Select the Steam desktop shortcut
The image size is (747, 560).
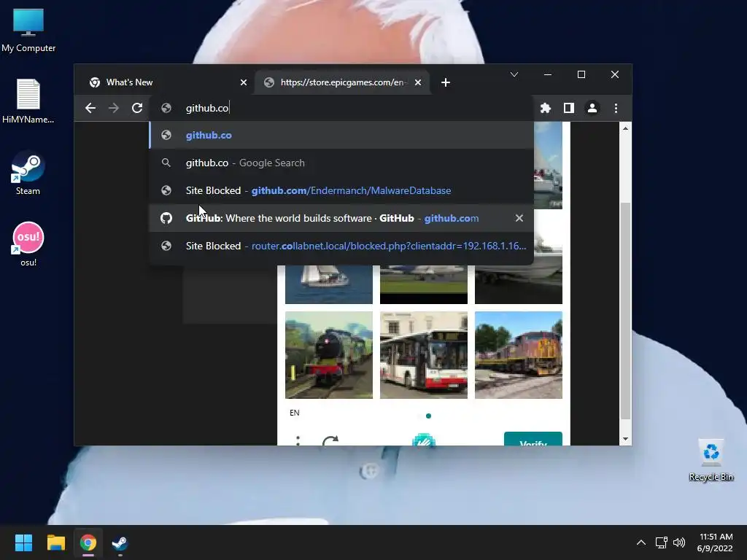[x=28, y=173]
